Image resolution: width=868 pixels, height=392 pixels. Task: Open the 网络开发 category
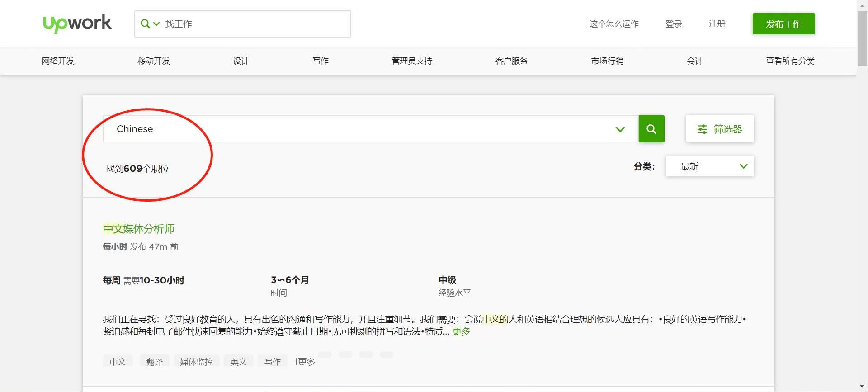58,61
